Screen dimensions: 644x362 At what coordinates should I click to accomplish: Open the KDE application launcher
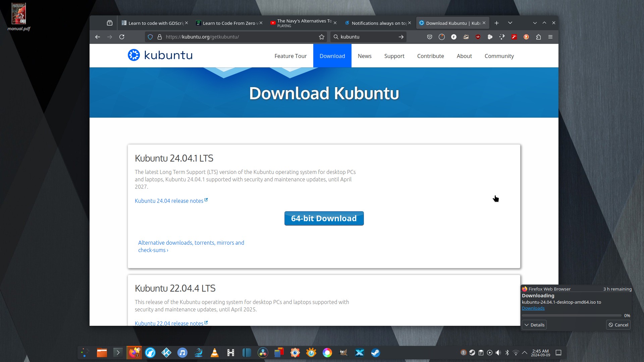(85, 353)
